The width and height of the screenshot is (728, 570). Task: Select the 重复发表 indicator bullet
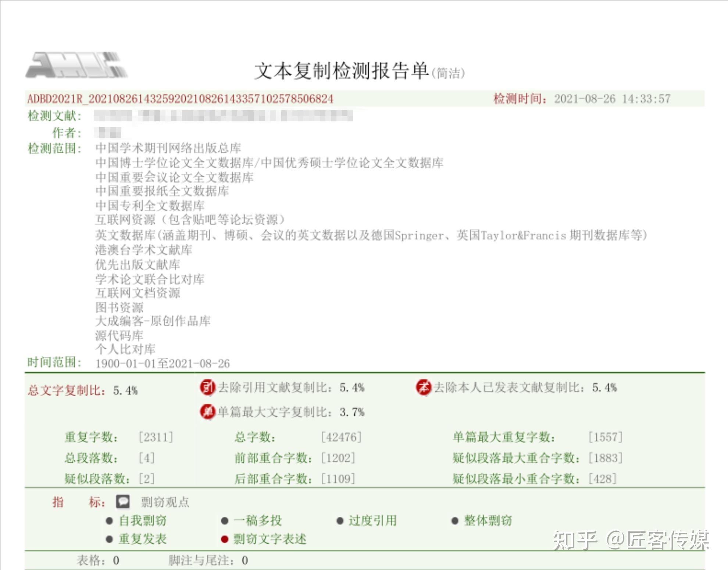(109, 539)
